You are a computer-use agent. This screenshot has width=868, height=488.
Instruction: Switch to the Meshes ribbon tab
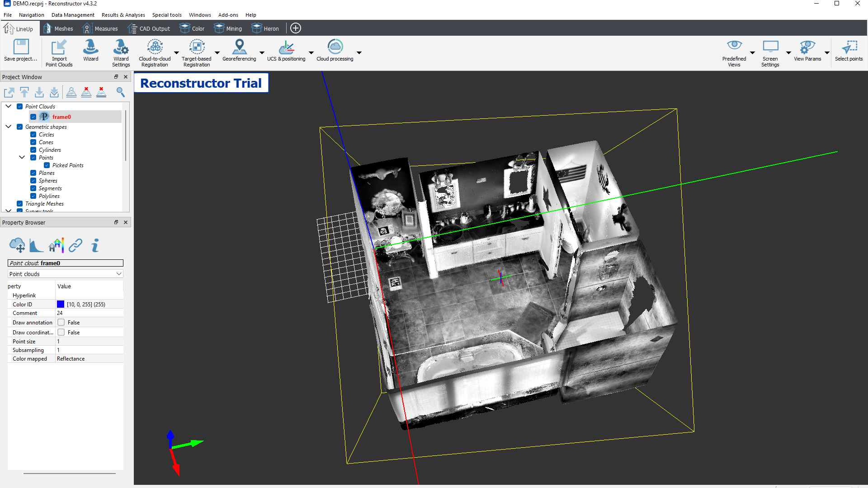58,28
